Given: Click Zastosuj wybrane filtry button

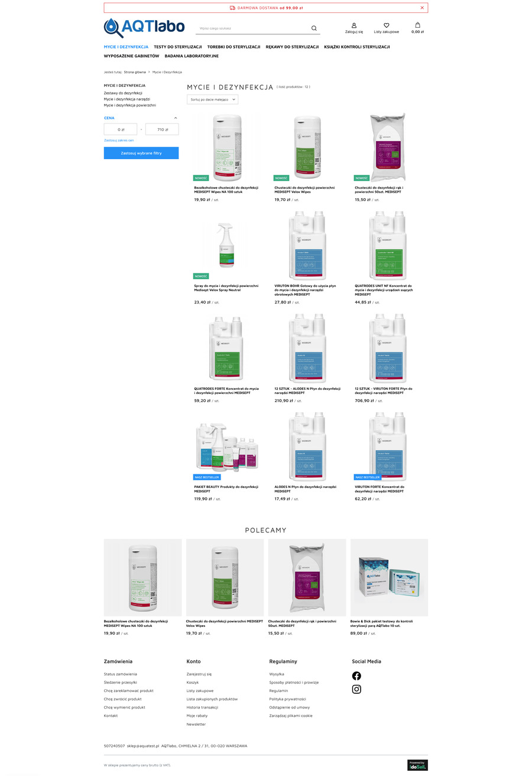Looking at the screenshot, I should pyautogui.click(x=141, y=153).
